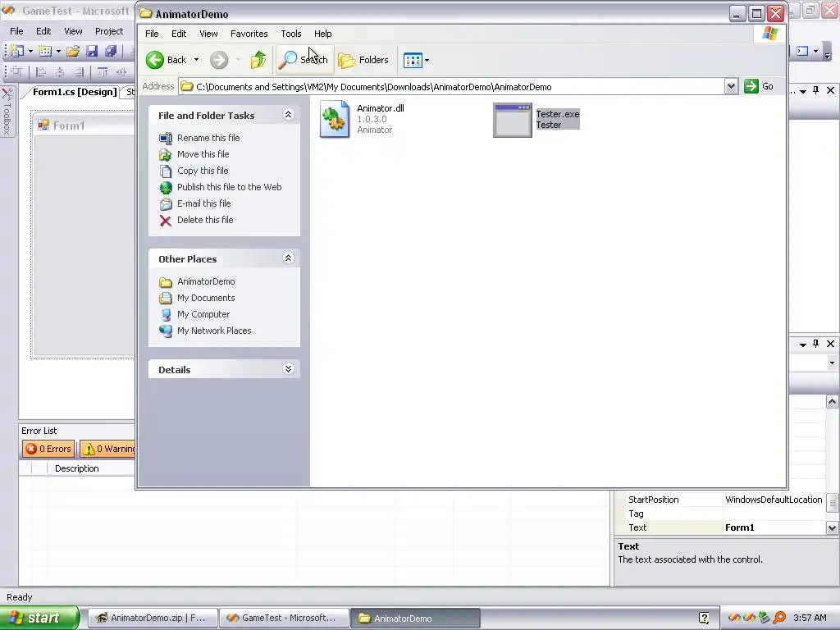Click Properties panel scrollbar up arrow

point(832,401)
